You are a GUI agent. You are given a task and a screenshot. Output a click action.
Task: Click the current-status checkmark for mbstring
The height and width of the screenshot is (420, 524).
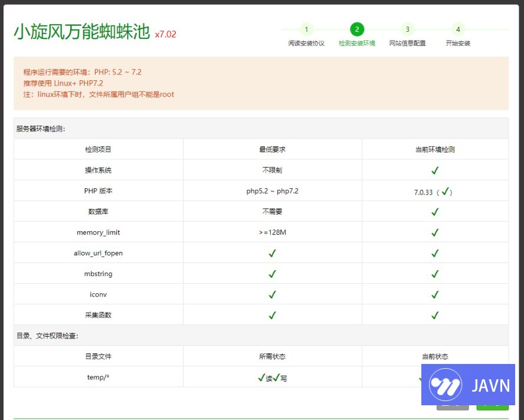pos(435,274)
